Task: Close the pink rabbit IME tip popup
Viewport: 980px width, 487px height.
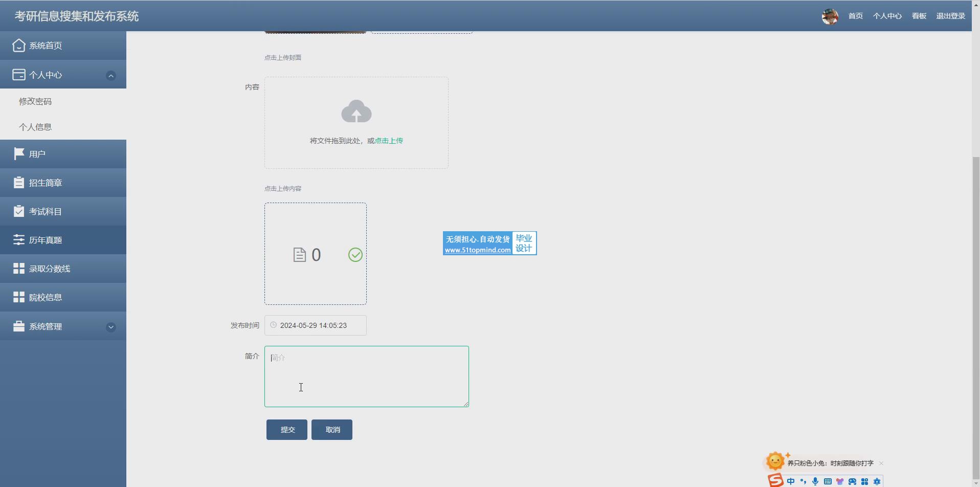Action: 881,463
